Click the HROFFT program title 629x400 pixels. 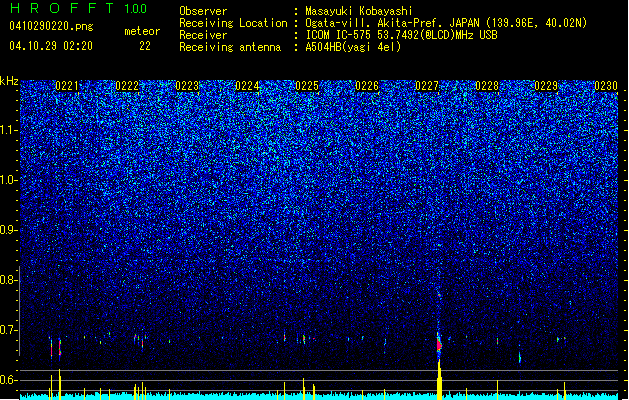click(62, 8)
